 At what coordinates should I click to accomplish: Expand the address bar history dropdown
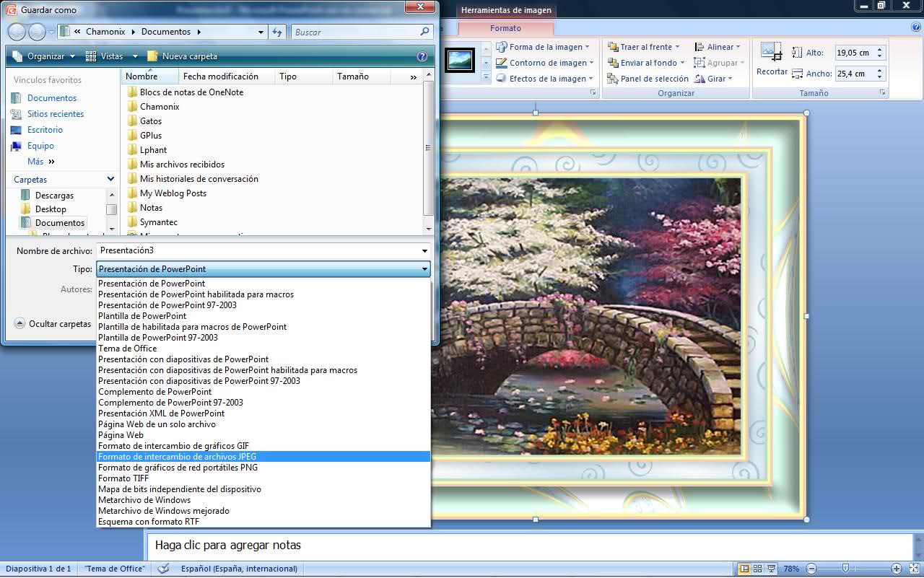pyautogui.click(x=261, y=32)
